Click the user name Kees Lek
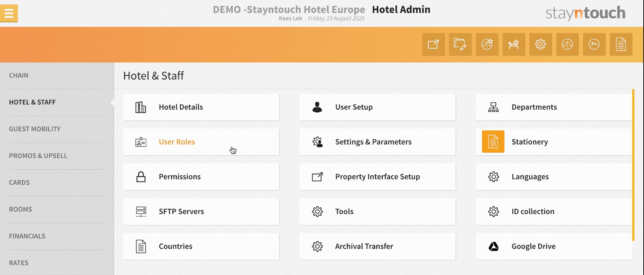Viewport: 644px width, 275px height. pyautogui.click(x=290, y=18)
